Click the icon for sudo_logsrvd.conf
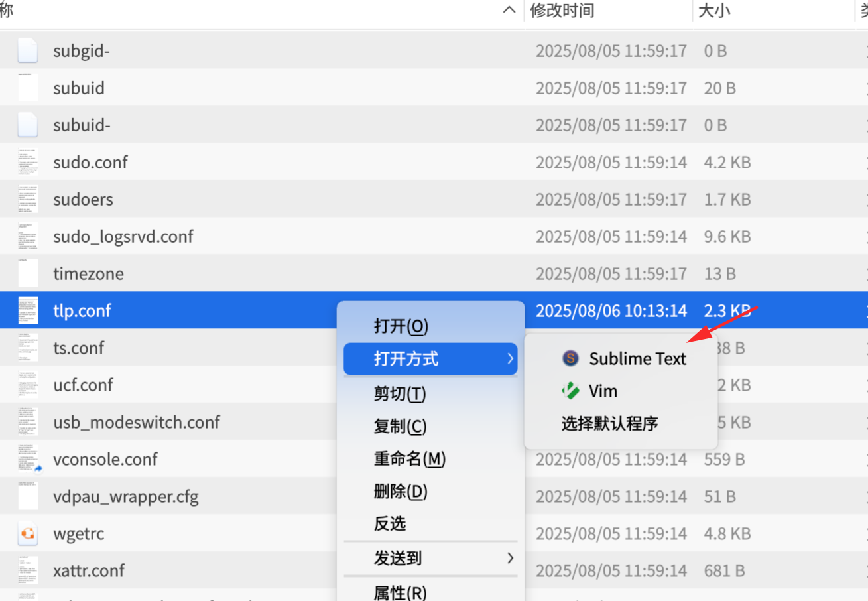 [27, 236]
